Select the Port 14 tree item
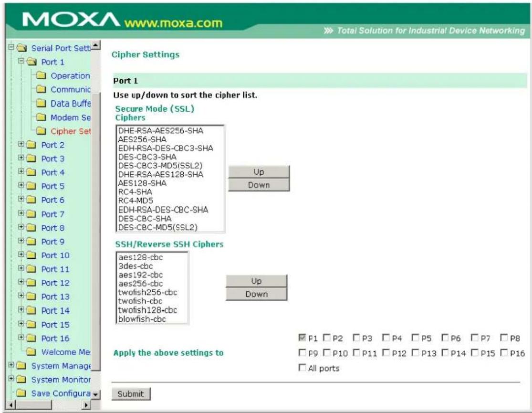Image resolution: width=532 pixels, height=413 pixels. (55, 311)
